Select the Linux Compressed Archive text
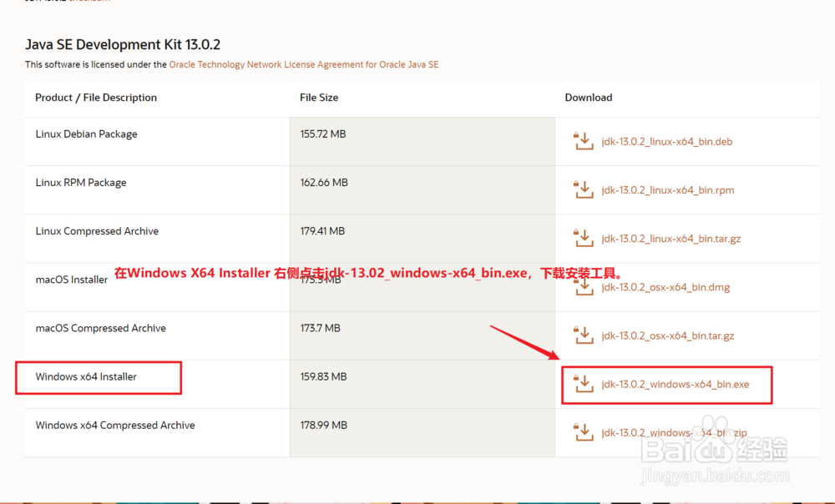The height and width of the screenshot is (504, 835). pos(97,231)
